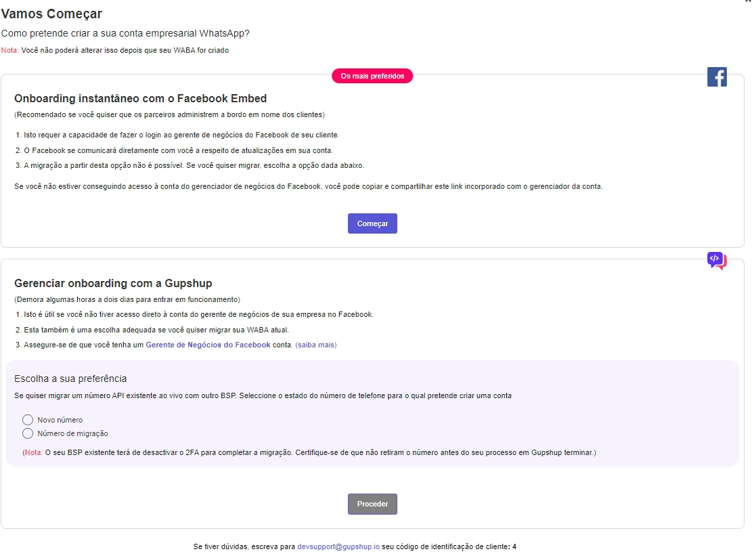This screenshot has height=560, width=752.
Task: Click 'Esta também é uma escolha adequada' item
Action: (x=152, y=330)
